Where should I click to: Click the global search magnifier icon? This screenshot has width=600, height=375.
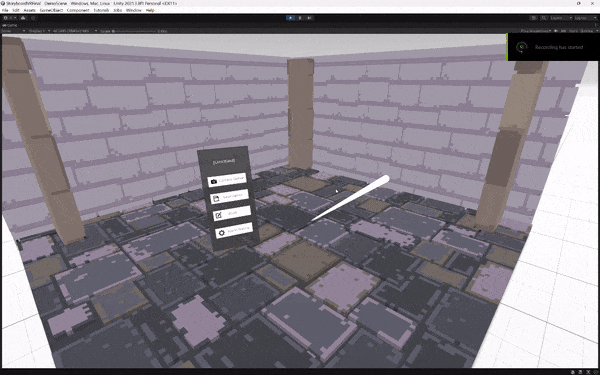click(x=544, y=18)
